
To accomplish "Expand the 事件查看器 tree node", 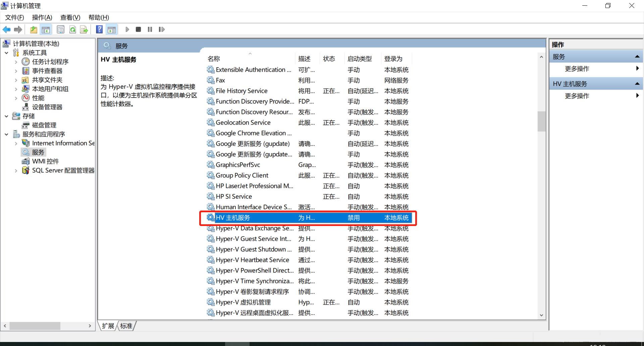I will click(x=16, y=71).
